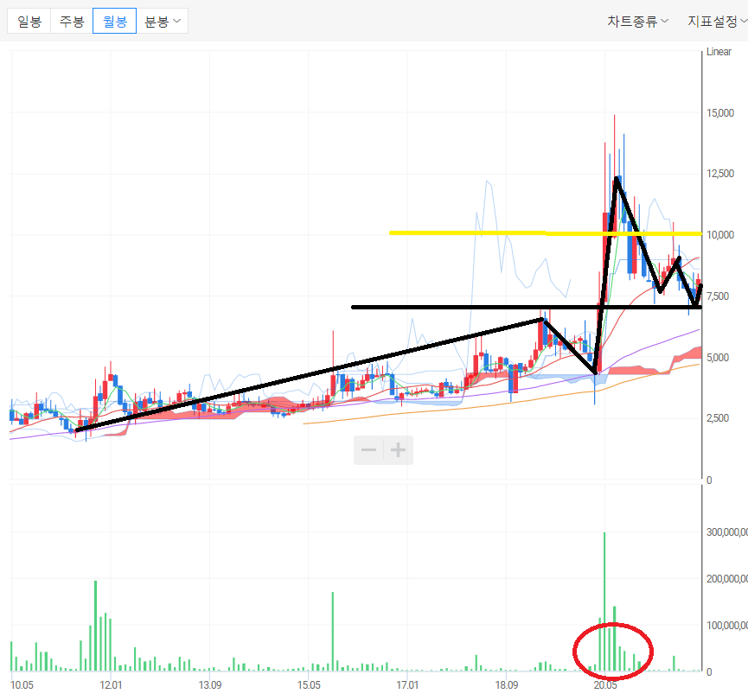Click the tallest volume bar near 20.05

click(604, 601)
